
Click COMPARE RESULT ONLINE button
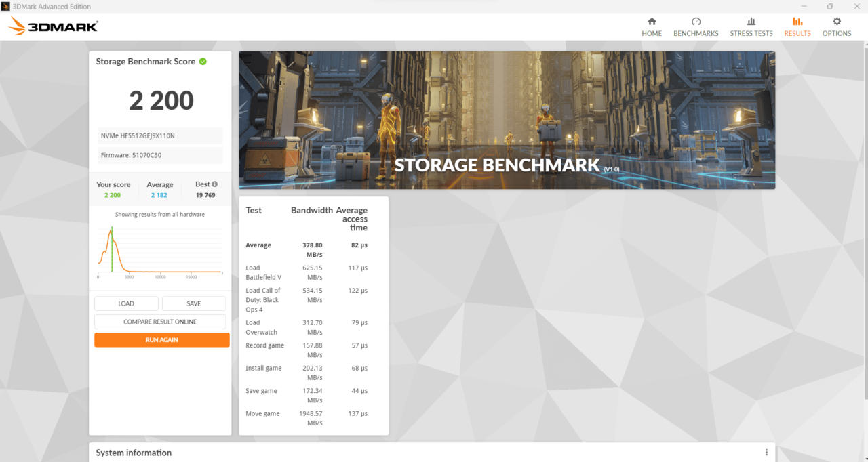tap(160, 322)
